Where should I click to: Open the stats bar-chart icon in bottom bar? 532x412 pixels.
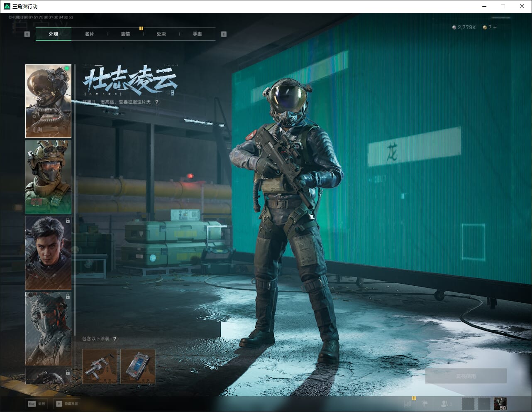tap(408, 404)
